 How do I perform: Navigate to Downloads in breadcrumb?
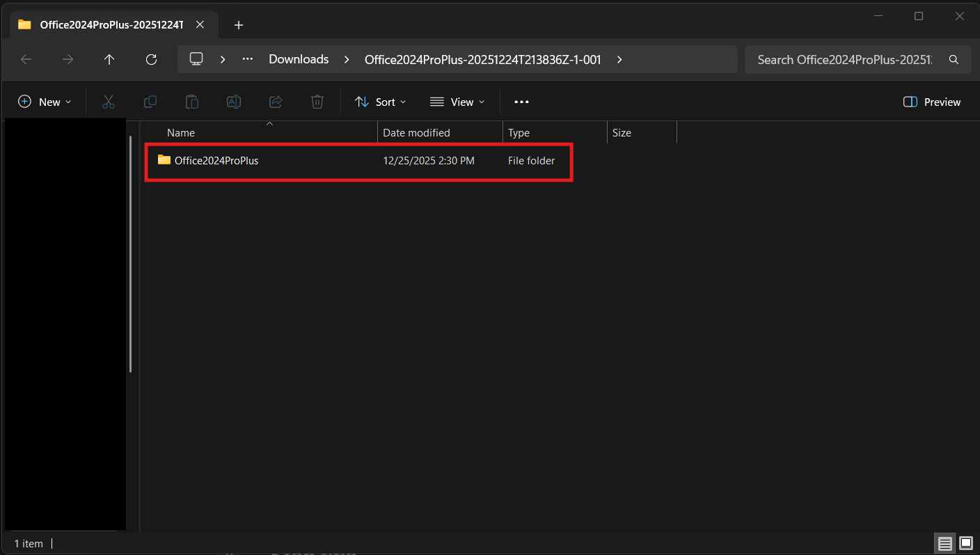click(299, 59)
